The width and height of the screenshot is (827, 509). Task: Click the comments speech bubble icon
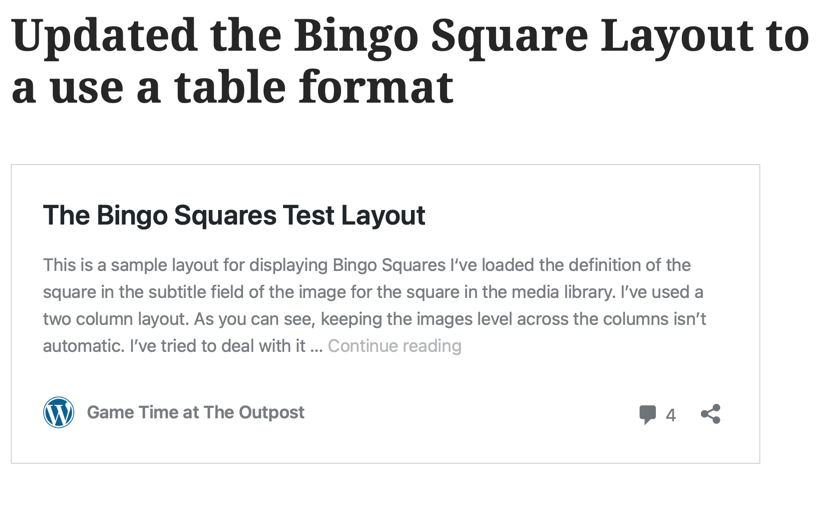[x=647, y=415]
